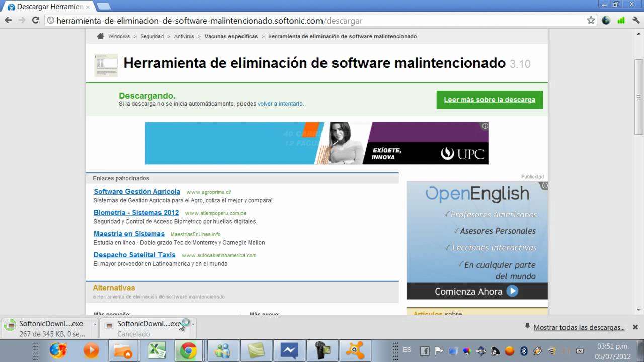Viewport: 644px width, 362px height.
Task: Click the Chrome taskbar icon
Action: click(188, 350)
